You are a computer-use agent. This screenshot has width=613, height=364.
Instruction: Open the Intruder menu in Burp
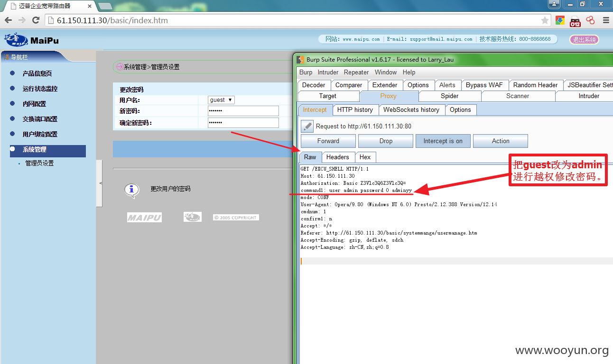tap(328, 73)
